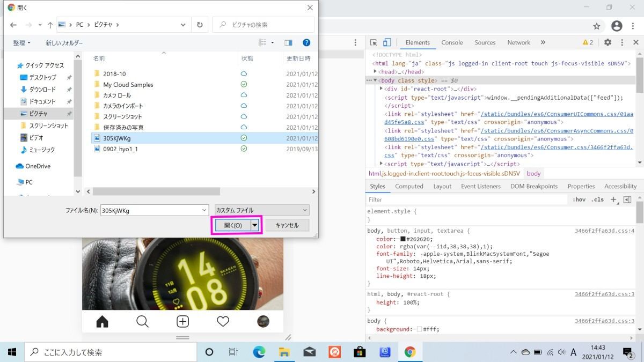The height and width of the screenshot is (362, 644).
Task: Click the 新しいフォルダー button
Action: click(x=64, y=42)
